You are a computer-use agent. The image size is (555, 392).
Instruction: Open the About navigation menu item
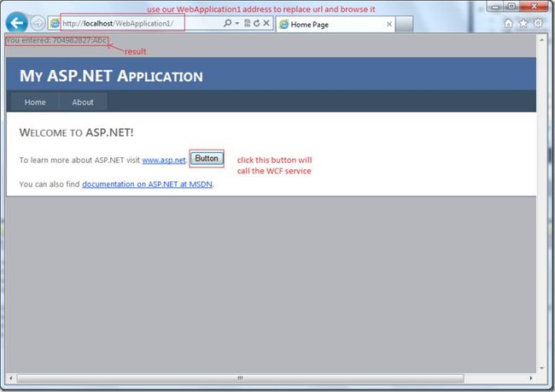pyautogui.click(x=83, y=102)
